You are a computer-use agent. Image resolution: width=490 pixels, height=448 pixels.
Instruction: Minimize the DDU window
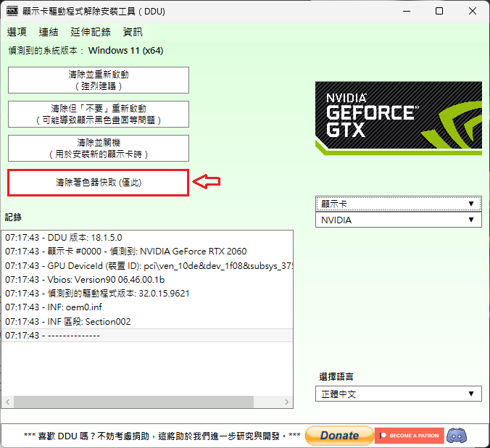click(x=407, y=12)
